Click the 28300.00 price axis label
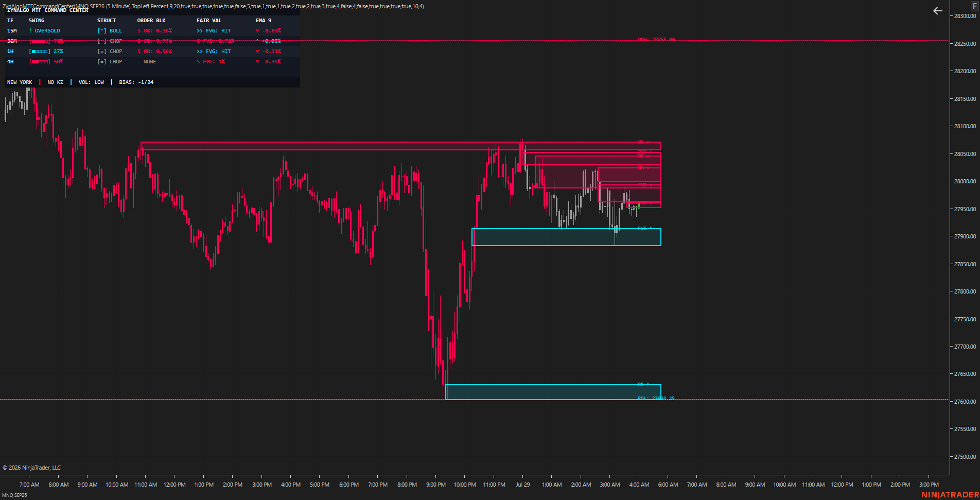The image size is (980, 500). coord(965,16)
